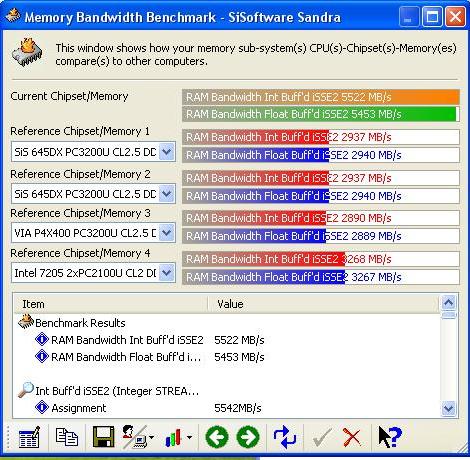The width and height of the screenshot is (470, 460).
Task: Click the green back arrow button
Action: pyautogui.click(x=217, y=437)
